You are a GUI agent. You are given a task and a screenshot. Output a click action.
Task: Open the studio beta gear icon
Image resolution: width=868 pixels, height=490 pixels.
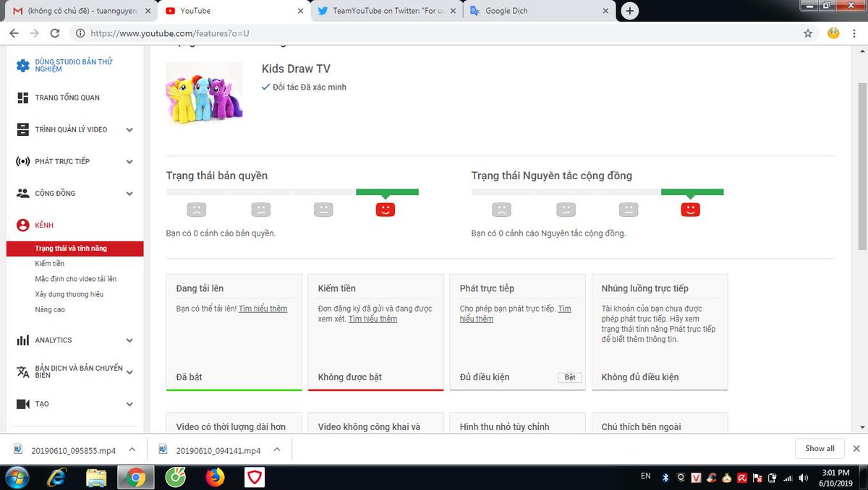[22, 66]
